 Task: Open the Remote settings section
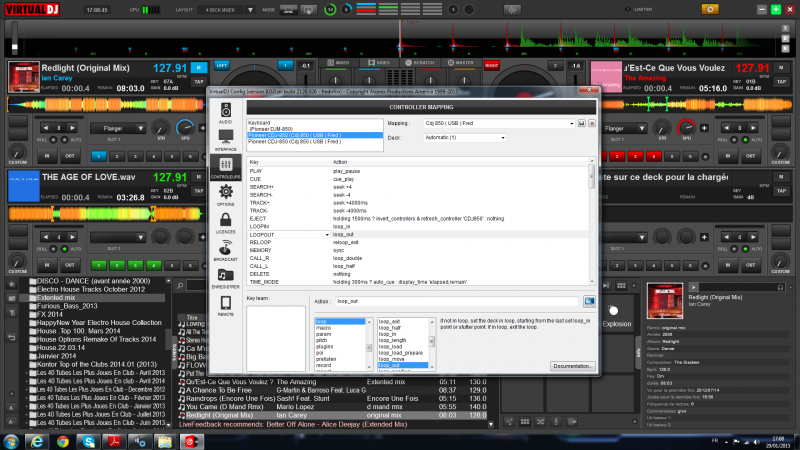click(225, 305)
